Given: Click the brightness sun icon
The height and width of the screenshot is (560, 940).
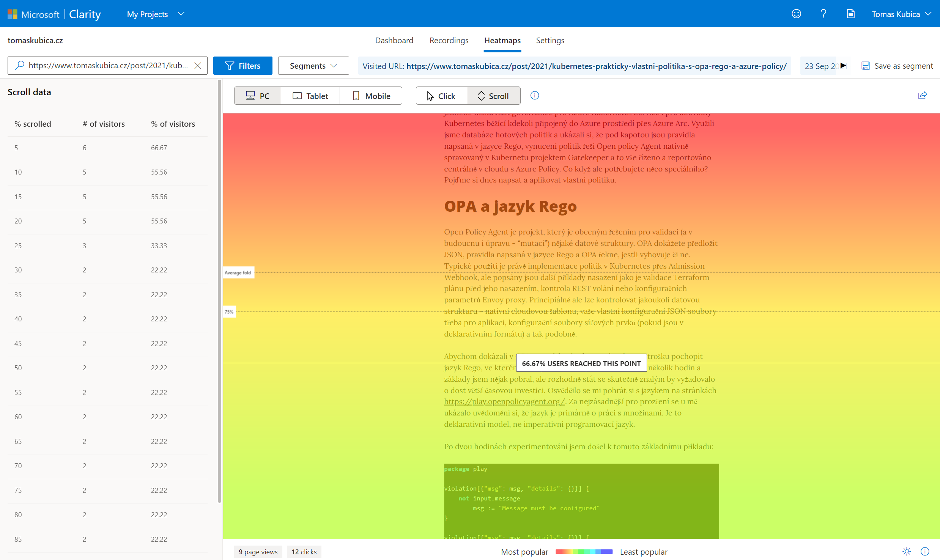Looking at the screenshot, I should pos(906,551).
